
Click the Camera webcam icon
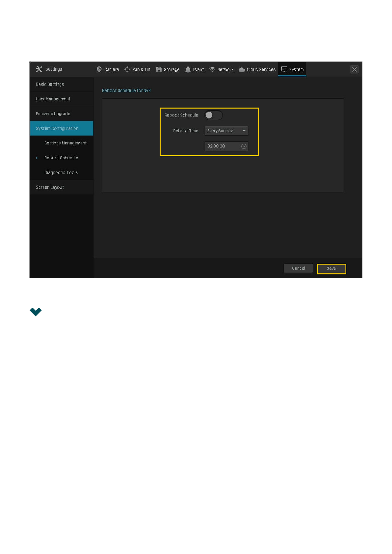click(x=99, y=69)
